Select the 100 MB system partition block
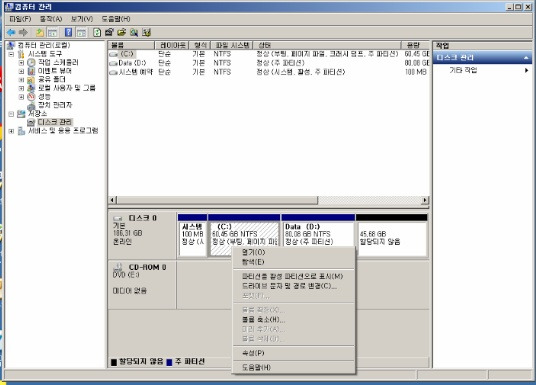This screenshot has height=385, width=536. (192, 235)
